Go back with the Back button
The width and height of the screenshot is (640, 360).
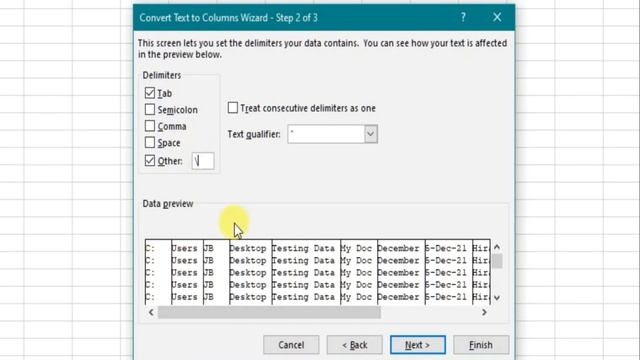pyautogui.click(x=354, y=345)
